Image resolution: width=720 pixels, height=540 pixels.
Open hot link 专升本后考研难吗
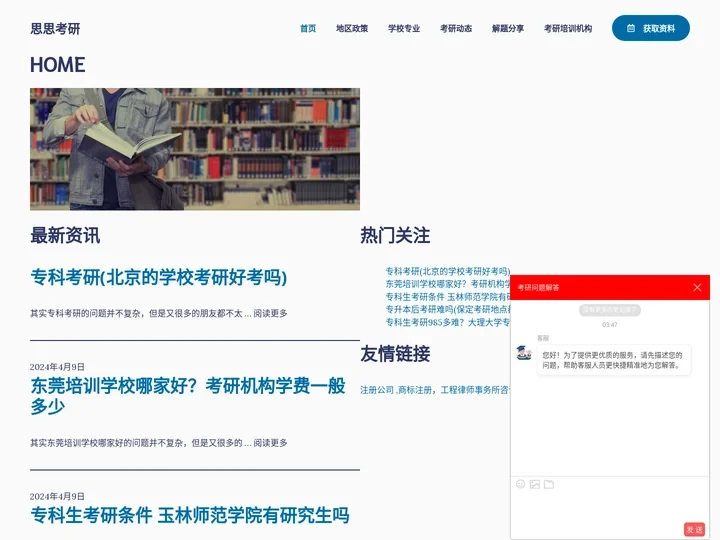point(448,309)
